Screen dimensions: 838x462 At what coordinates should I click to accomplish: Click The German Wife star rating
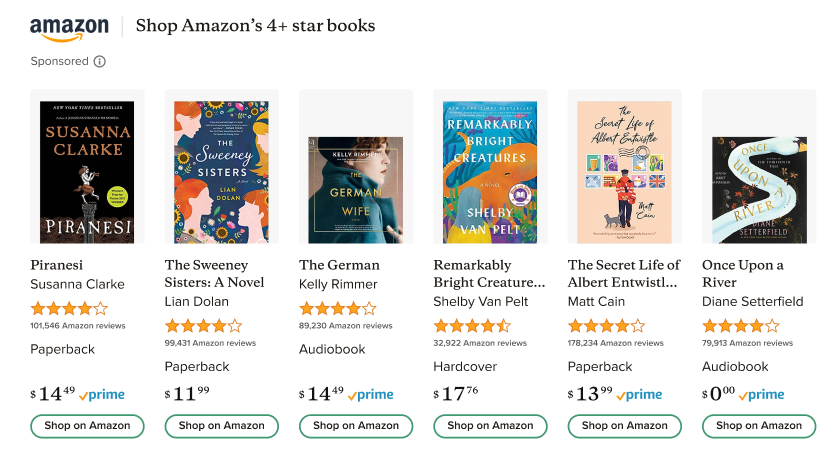point(338,308)
